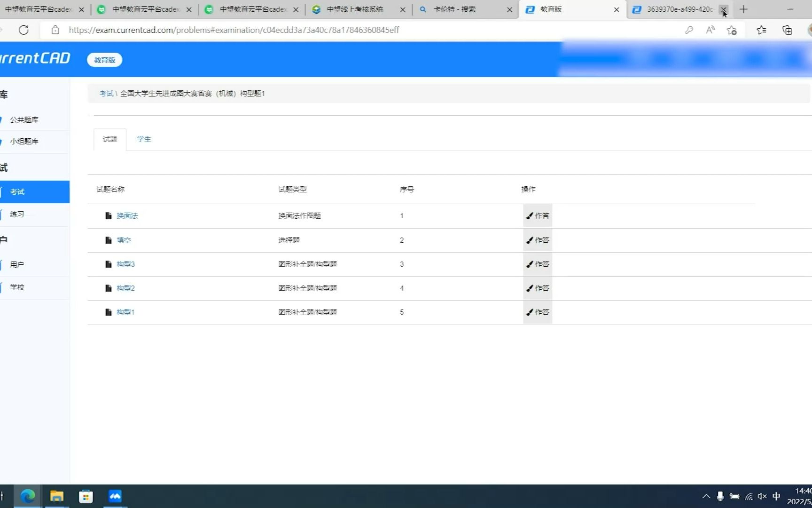
Task: Open 学校 in the sidebar
Action: click(x=17, y=287)
